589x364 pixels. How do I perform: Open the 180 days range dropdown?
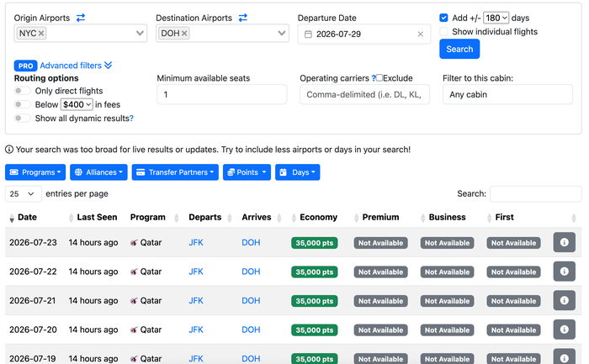[x=496, y=18]
